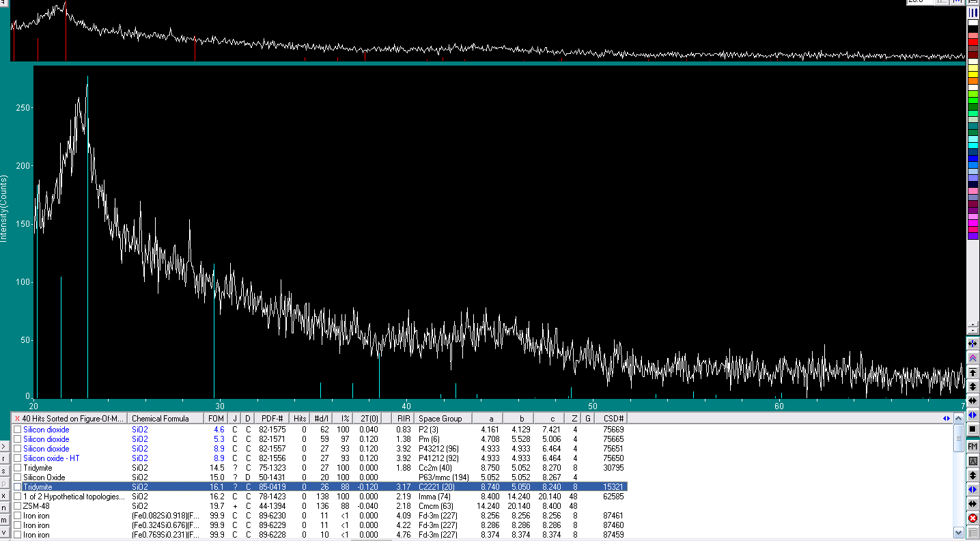Click the peak profile icon below FM
This screenshot has width=980, height=541.
(972, 461)
